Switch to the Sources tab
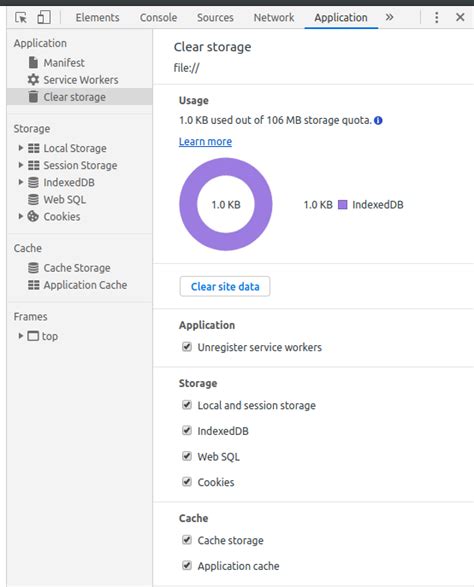This screenshot has height=587, width=474. point(215,18)
